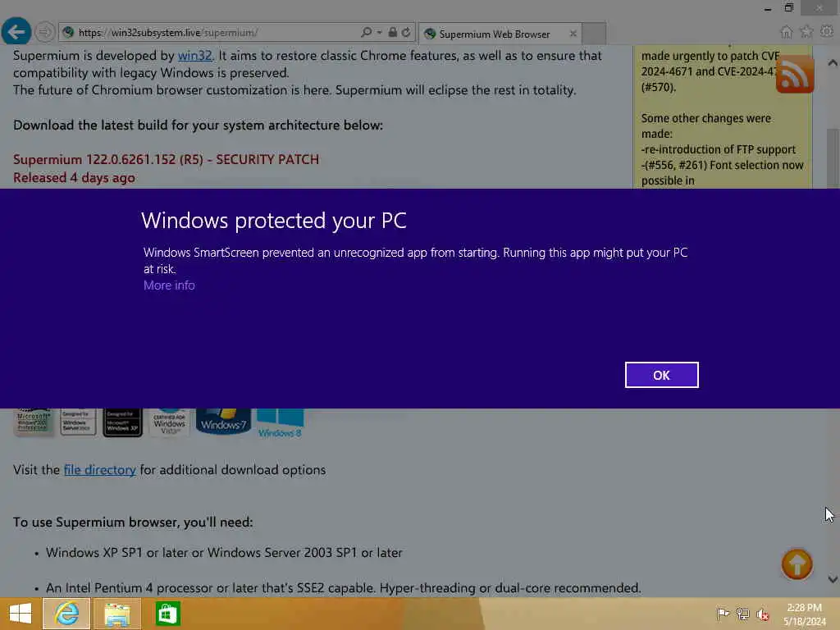This screenshot has width=840, height=630.
Task: Click the site favicon in address bar
Action: [68, 33]
